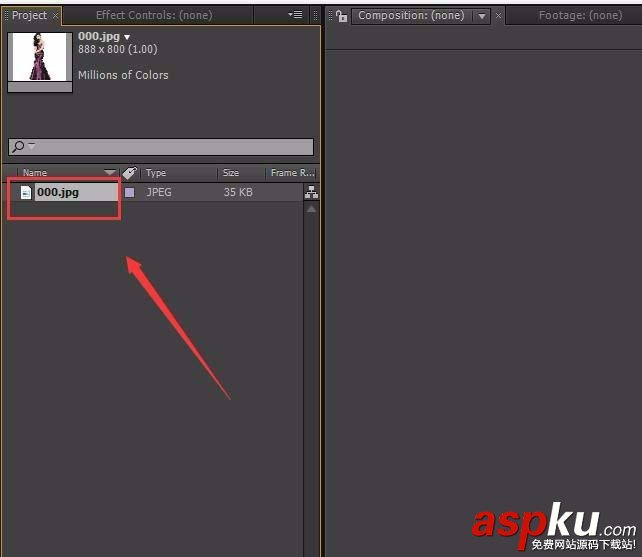Click the Millions of Colors text
This screenshot has width=642, height=557.
[x=123, y=75]
